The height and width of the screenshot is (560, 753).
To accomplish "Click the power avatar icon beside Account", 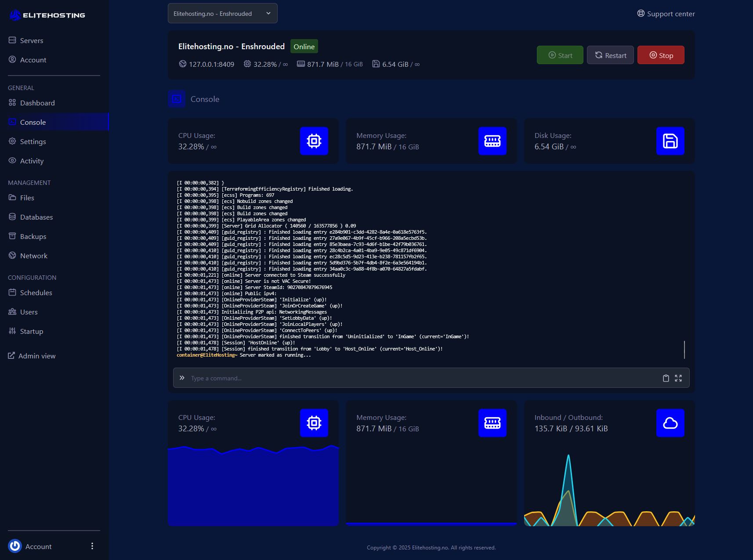I will pyautogui.click(x=15, y=546).
